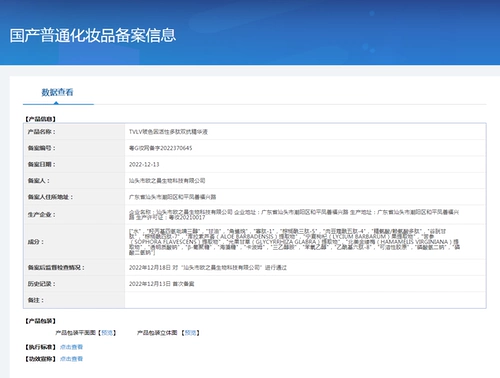Click the 备案后监督检查情况 row label

click(x=56, y=267)
